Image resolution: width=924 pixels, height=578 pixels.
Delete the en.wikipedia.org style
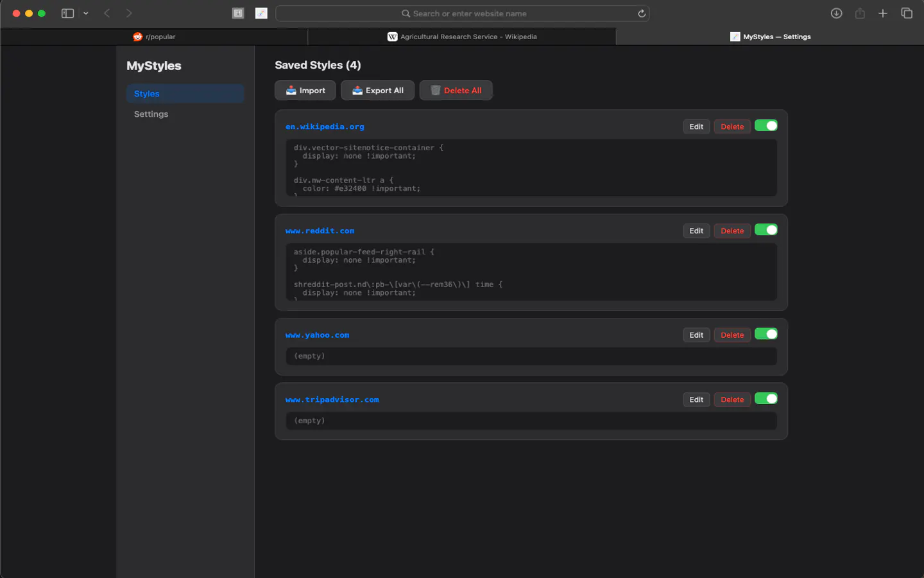(732, 127)
